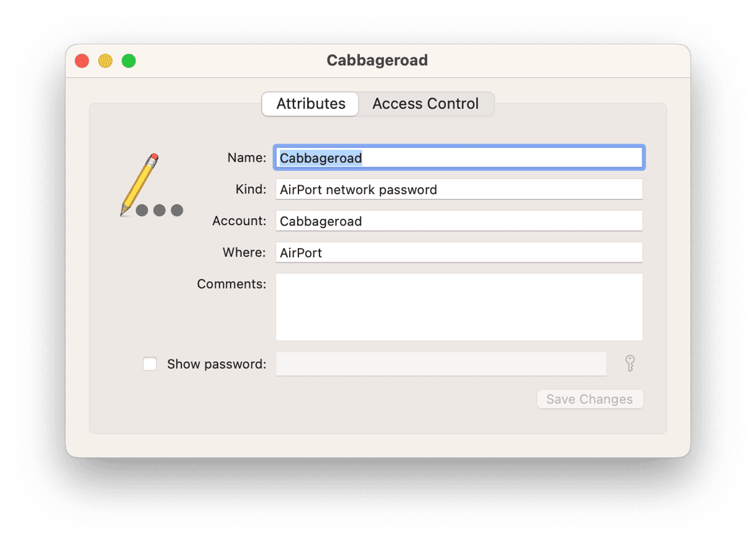Uncheck Show password to hide the password
The image size is (756, 544).
click(149, 364)
